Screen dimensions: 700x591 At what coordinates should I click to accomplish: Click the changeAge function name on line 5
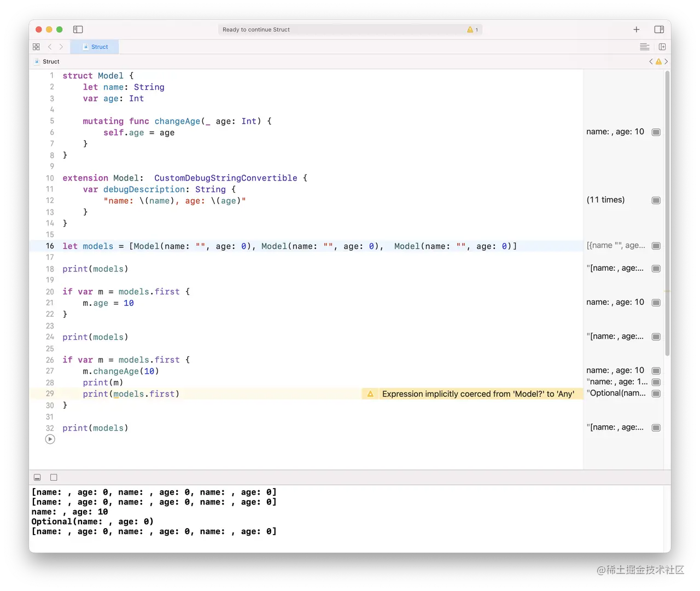[x=178, y=121]
